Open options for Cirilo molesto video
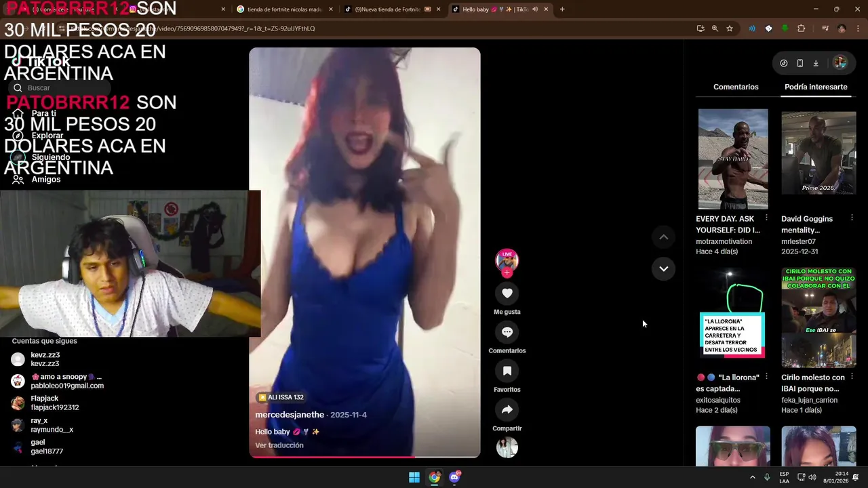 pyautogui.click(x=852, y=376)
